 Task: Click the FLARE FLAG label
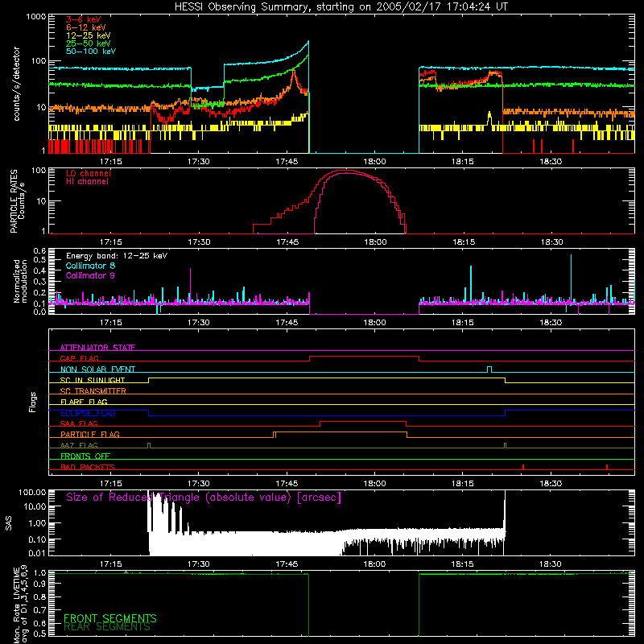point(84,402)
